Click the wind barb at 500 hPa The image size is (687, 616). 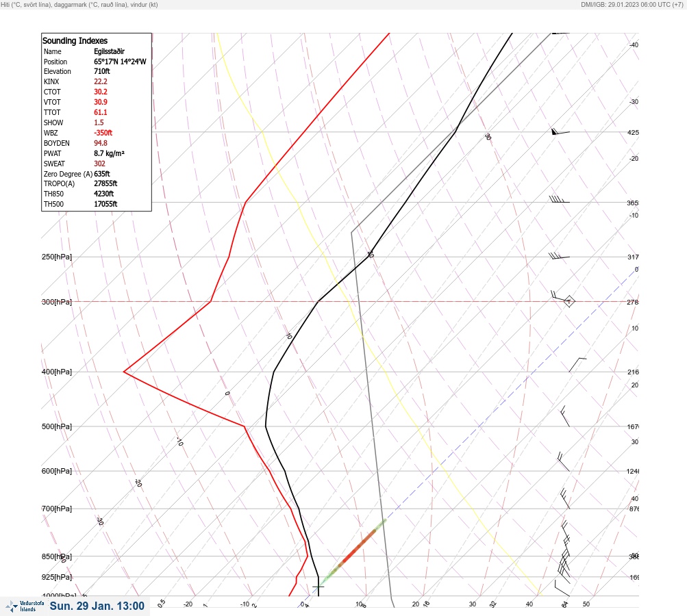(565, 416)
